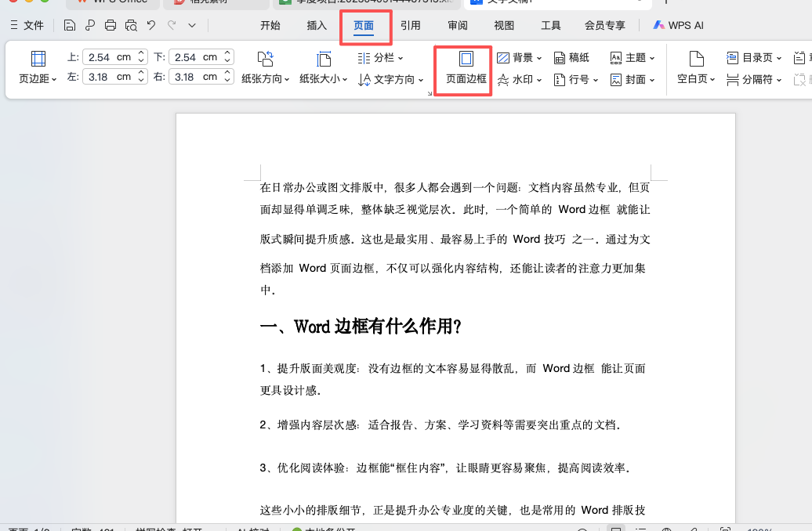This screenshot has height=531, width=812.
Task: Click the Print icon in quick toolbar
Action: (111, 26)
